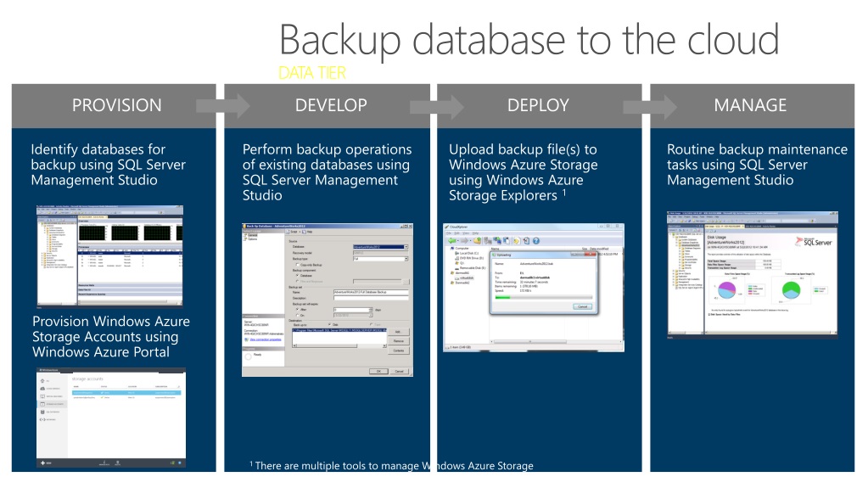Click the green upload progress bar
This screenshot has height=488, width=868.
[x=544, y=297]
